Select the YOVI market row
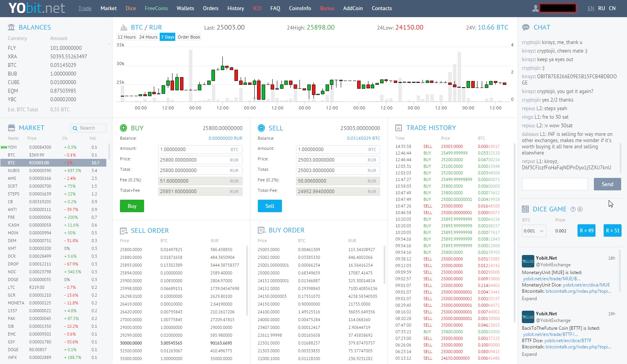The image size is (627, 364). point(53,147)
